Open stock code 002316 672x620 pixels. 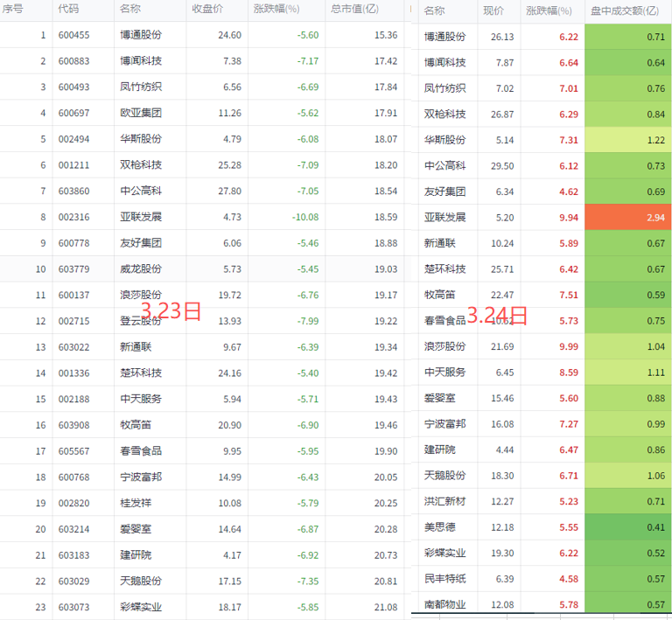tap(73, 216)
